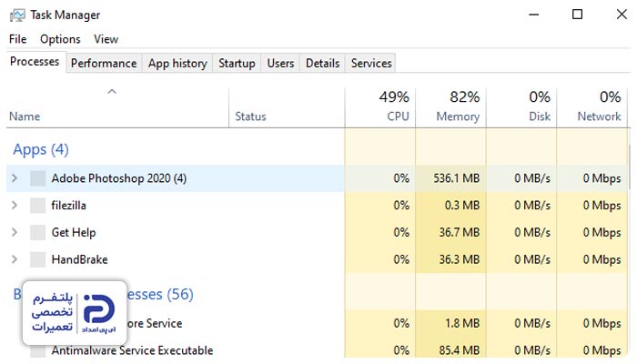Select the HandBrake process row
Screen dimensions: 637x364
click(x=317, y=259)
